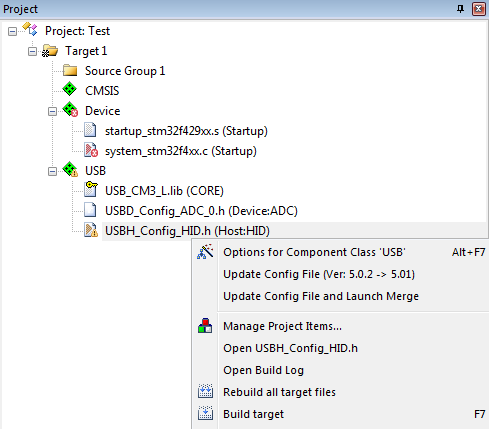
Task: Click the Target 1 folder icon
Action: click(x=50, y=51)
